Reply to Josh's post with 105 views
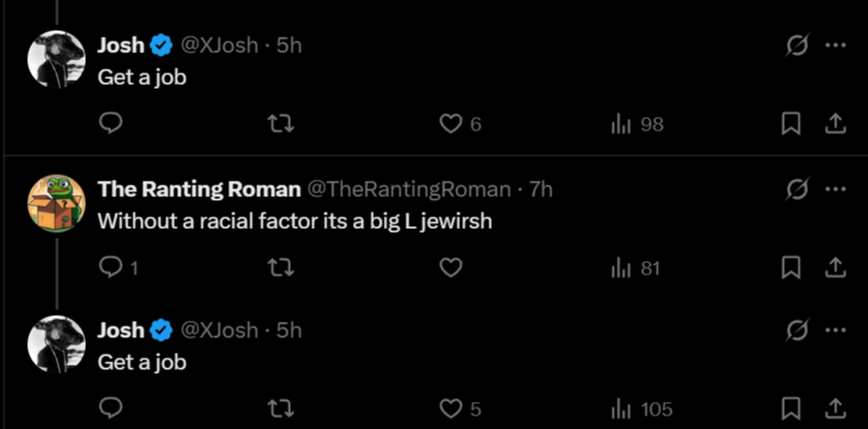 point(111,409)
